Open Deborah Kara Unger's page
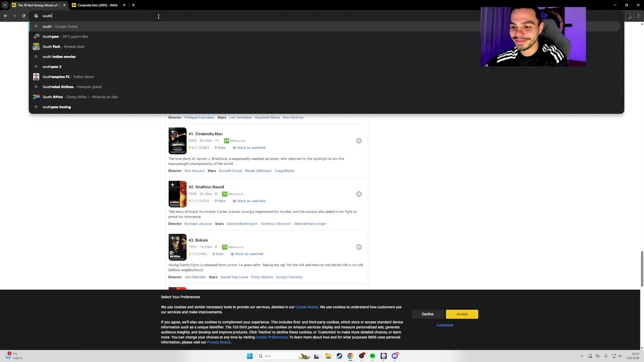644x362 pixels. coord(310,224)
